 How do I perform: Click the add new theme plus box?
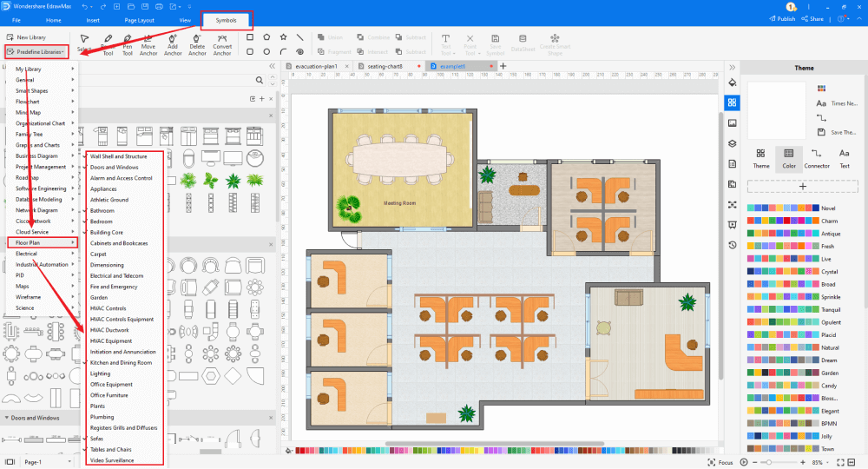pos(802,187)
